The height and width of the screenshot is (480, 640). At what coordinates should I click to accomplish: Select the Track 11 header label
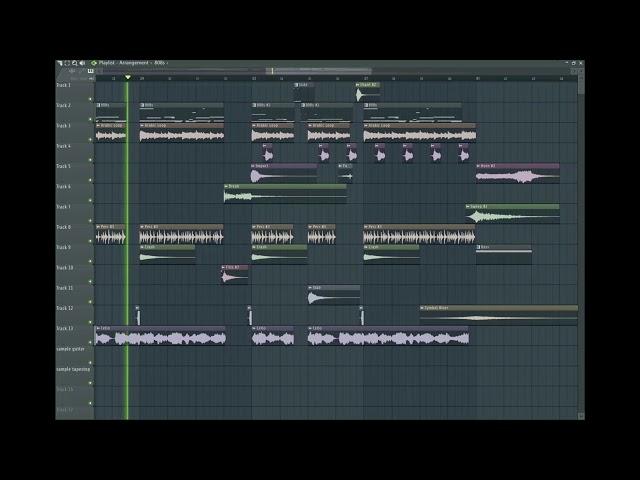[x=64, y=288]
